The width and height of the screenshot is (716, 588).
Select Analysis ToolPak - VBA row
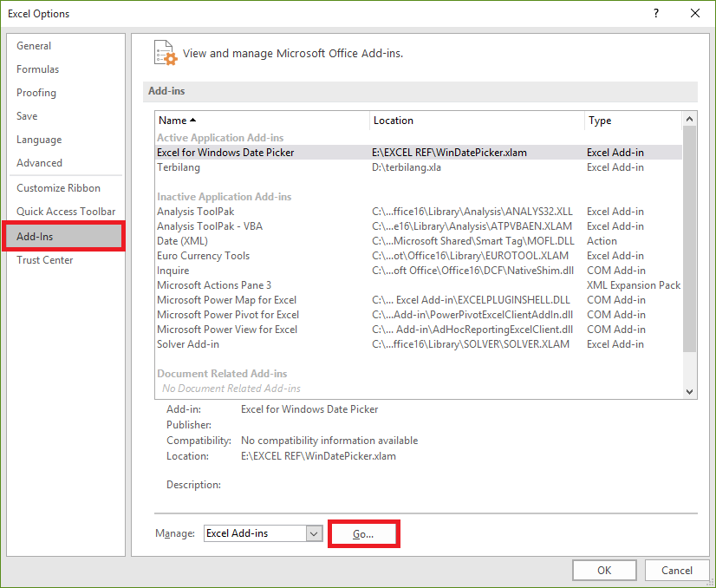pyautogui.click(x=419, y=226)
